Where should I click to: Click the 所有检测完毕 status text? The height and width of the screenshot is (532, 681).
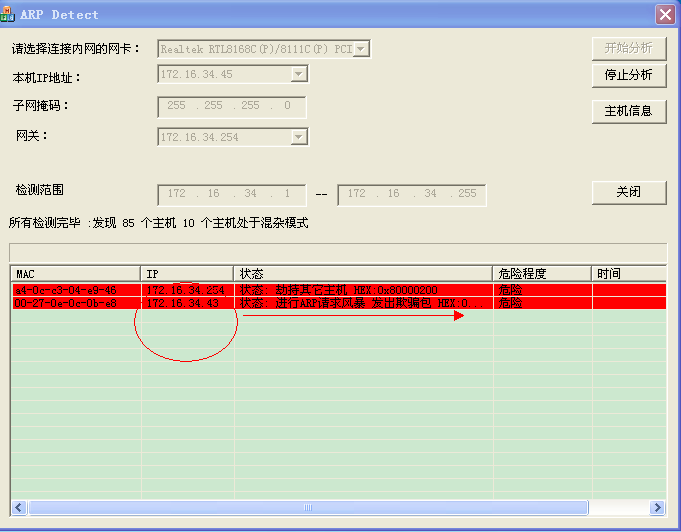(x=159, y=223)
